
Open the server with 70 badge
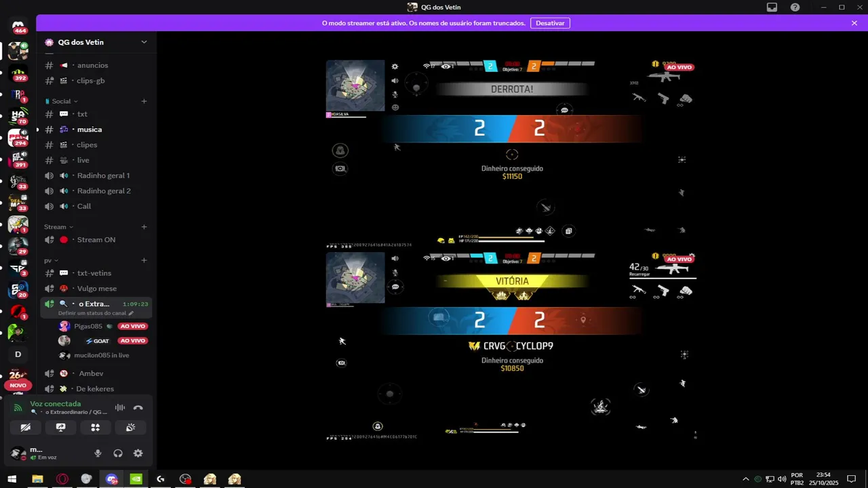(x=18, y=117)
